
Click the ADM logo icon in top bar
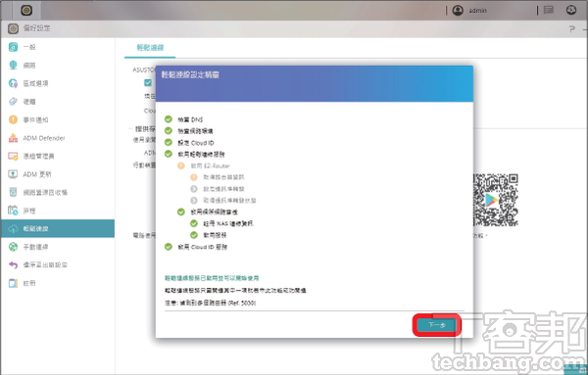point(26,10)
